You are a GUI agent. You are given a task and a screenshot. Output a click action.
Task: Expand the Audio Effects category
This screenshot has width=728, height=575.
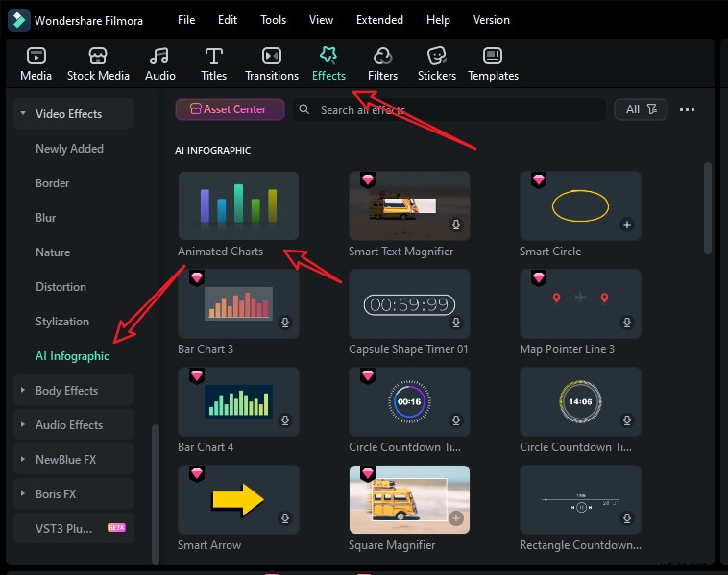pyautogui.click(x=22, y=425)
